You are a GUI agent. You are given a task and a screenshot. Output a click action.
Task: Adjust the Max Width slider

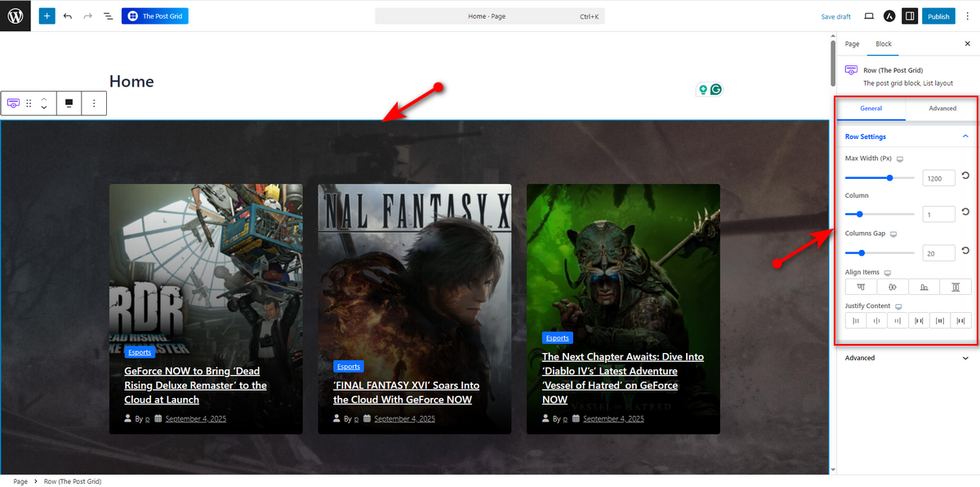879,177
